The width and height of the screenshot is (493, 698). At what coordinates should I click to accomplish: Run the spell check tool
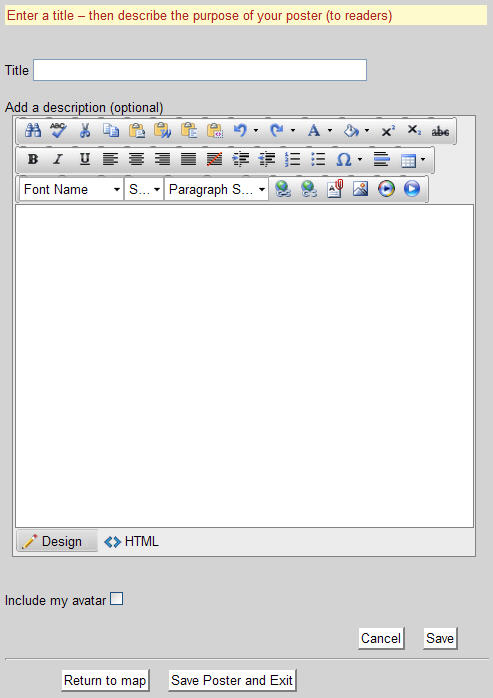point(58,131)
